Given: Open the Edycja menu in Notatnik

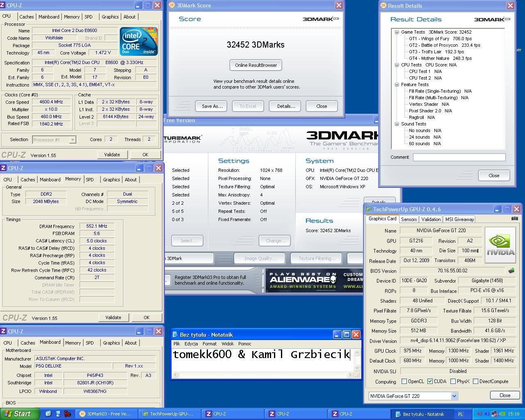Looking at the screenshot, I should 191,344.
